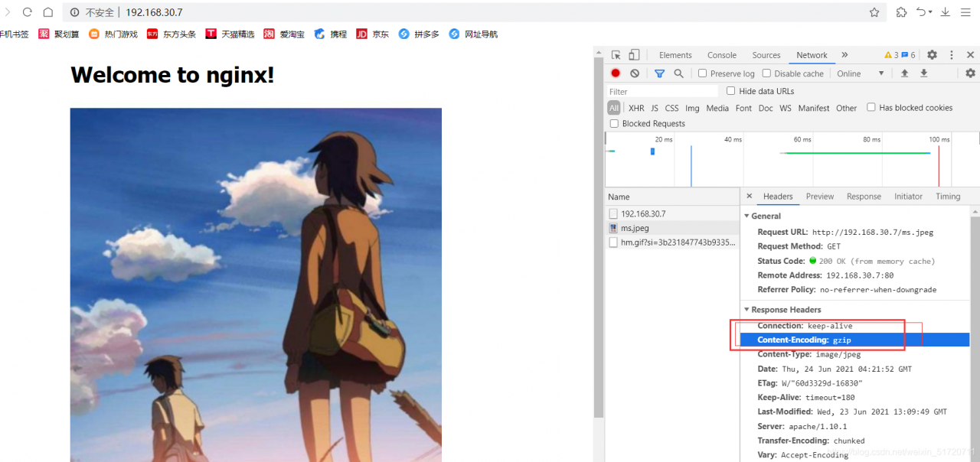980x462 pixels.
Task: Open the 热门游戏 bookmark
Action: [x=113, y=34]
